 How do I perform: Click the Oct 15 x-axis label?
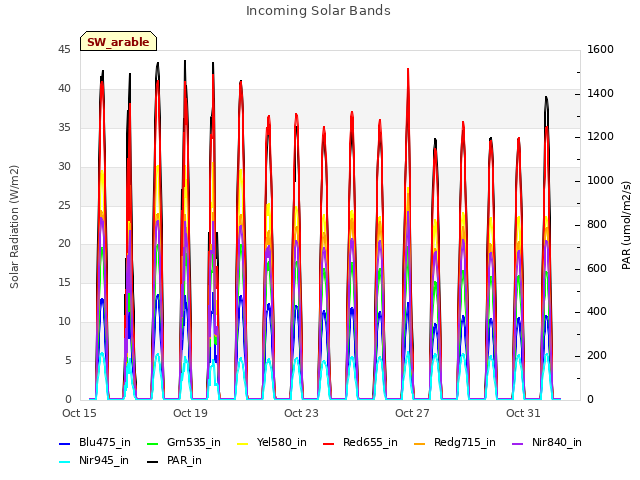pos(79,413)
